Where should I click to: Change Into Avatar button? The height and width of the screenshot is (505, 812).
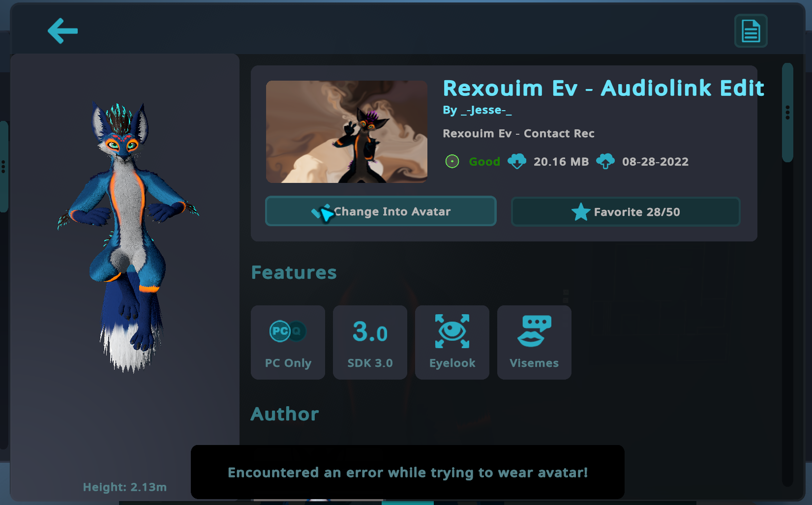tap(381, 211)
